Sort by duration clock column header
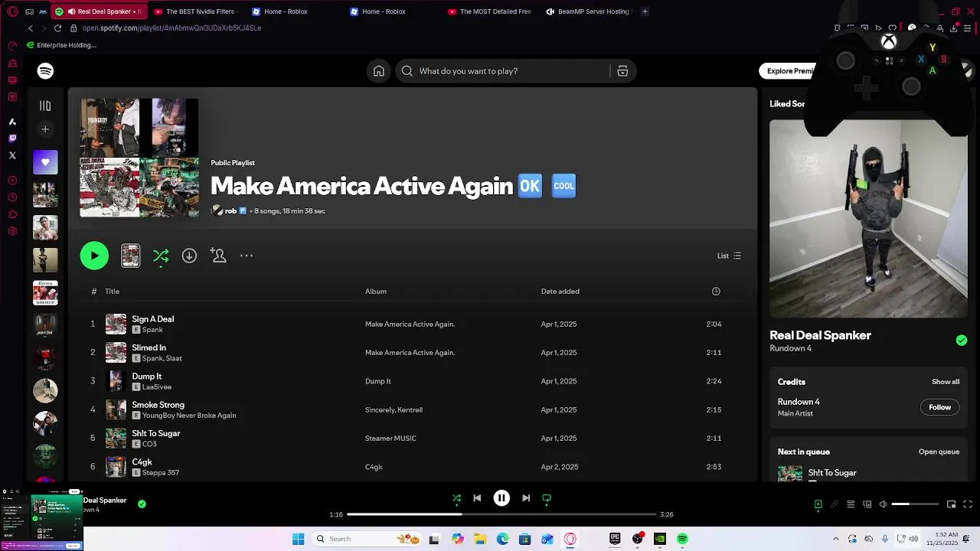 [716, 292]
